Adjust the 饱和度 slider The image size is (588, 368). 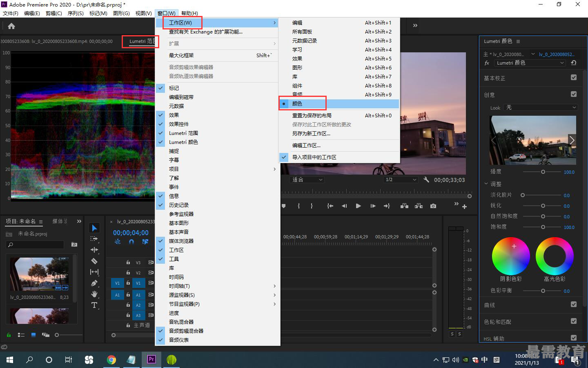542,227
